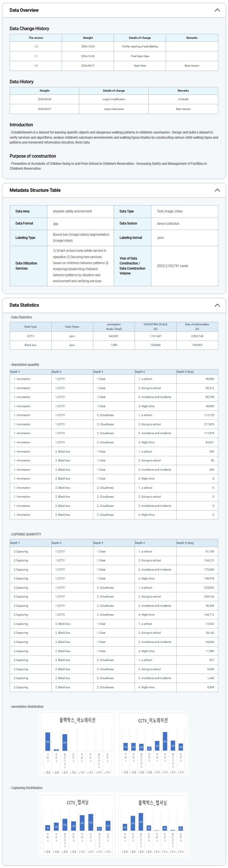Collapse the Metadata Structure Table chevron
This screenshot has height=868, width=228.
[217, 190]
